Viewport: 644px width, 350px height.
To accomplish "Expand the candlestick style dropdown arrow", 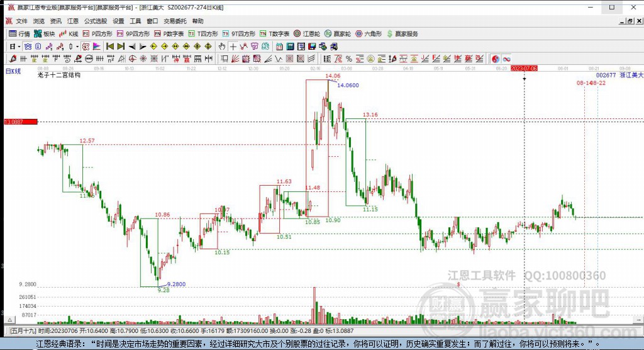I will [77, 47].
